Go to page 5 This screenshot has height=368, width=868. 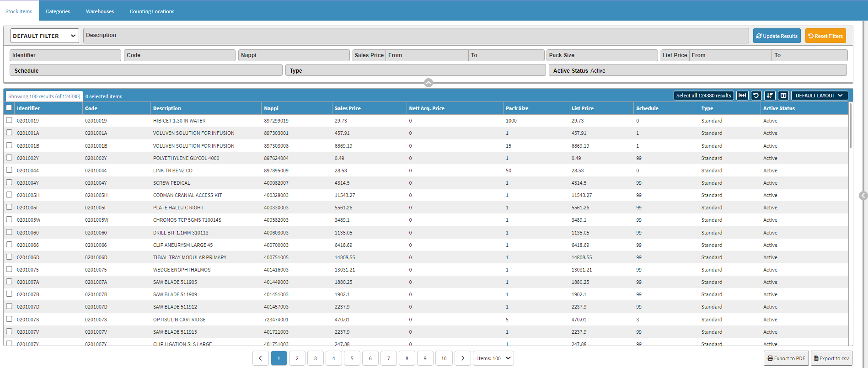(x=352, y=358)
